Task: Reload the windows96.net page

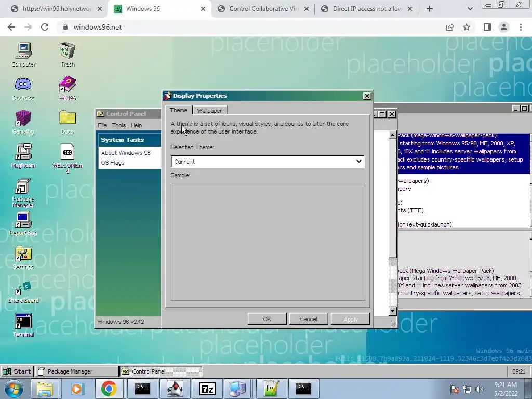Action: coord(45,27)
